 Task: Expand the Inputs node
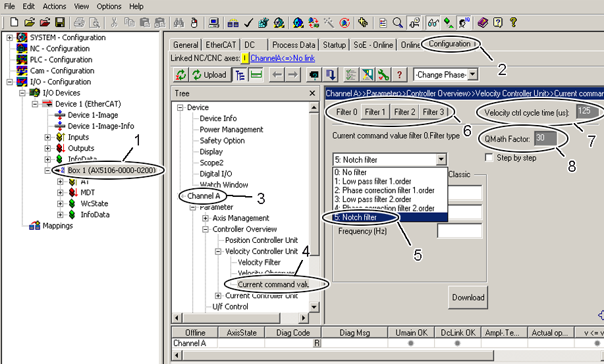click(47, 138)
